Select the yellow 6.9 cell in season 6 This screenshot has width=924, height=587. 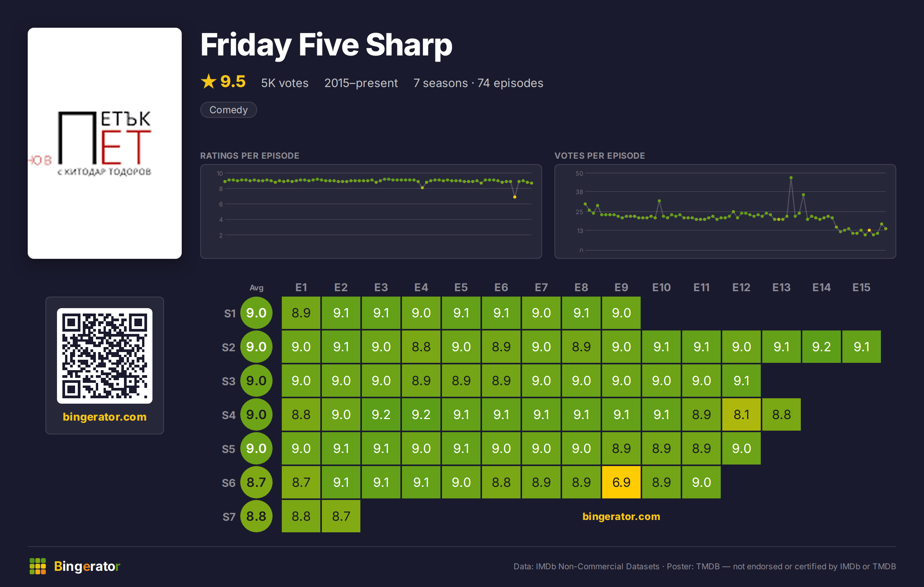(x=621, y=482)
